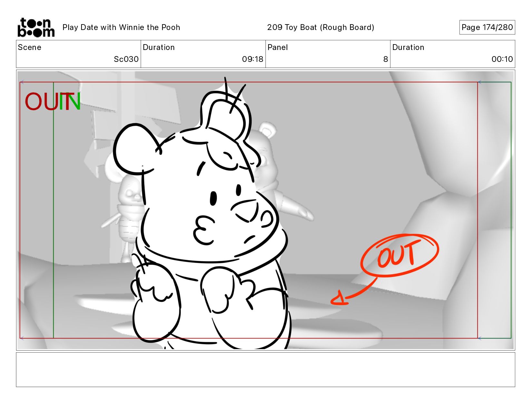Click the Duration label beside the Panel cell
This screenshot has height=411, width=532.
point(408,47)
